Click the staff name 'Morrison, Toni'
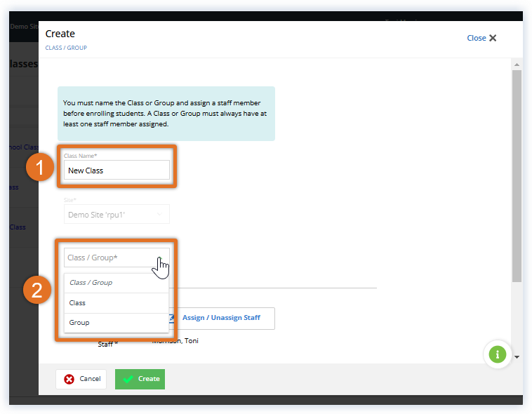The width and height of the screenshot is (532, 414). [x=175, y=341]
